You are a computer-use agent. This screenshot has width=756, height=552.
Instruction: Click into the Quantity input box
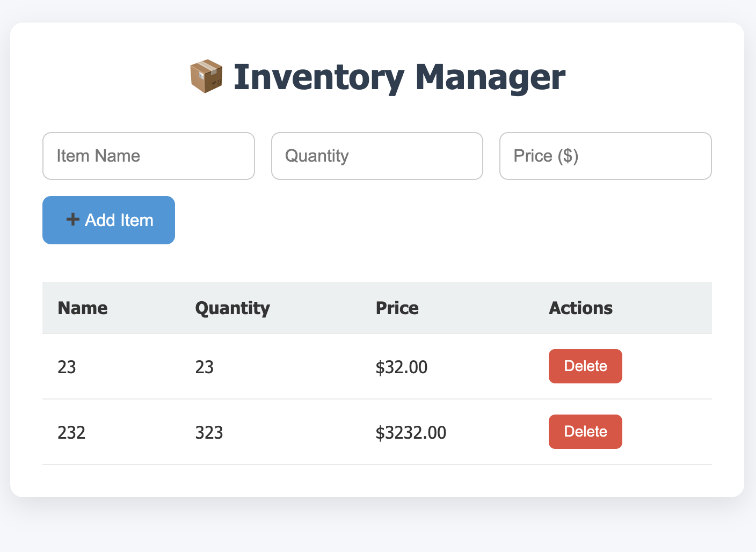pos(377,156)
